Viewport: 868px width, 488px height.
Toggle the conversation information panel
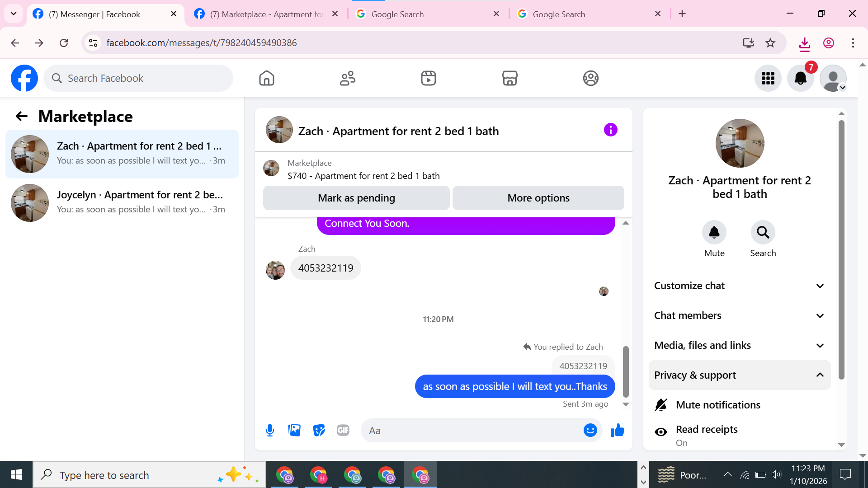610,130
